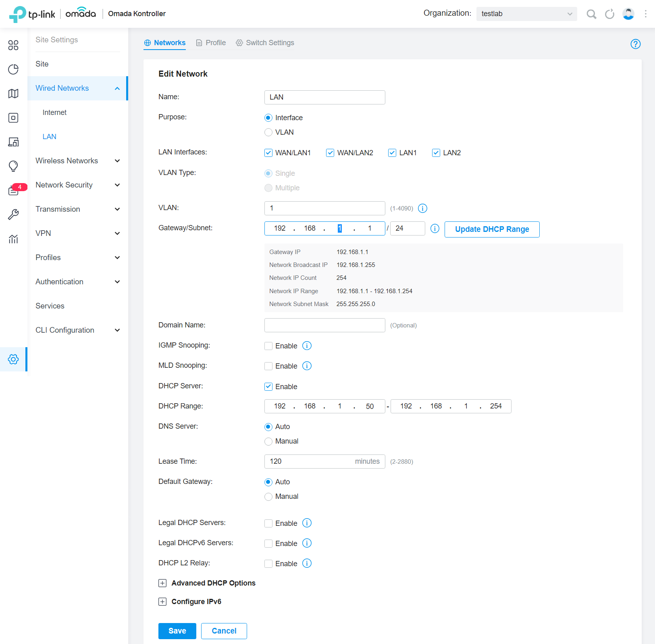Click the Save button
Image resolution: width=655 pixels, height=644 pixels.
177,631
